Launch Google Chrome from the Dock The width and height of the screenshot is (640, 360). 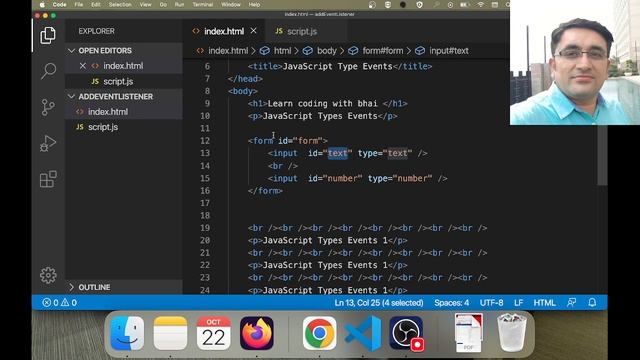(x=319, y=333)
